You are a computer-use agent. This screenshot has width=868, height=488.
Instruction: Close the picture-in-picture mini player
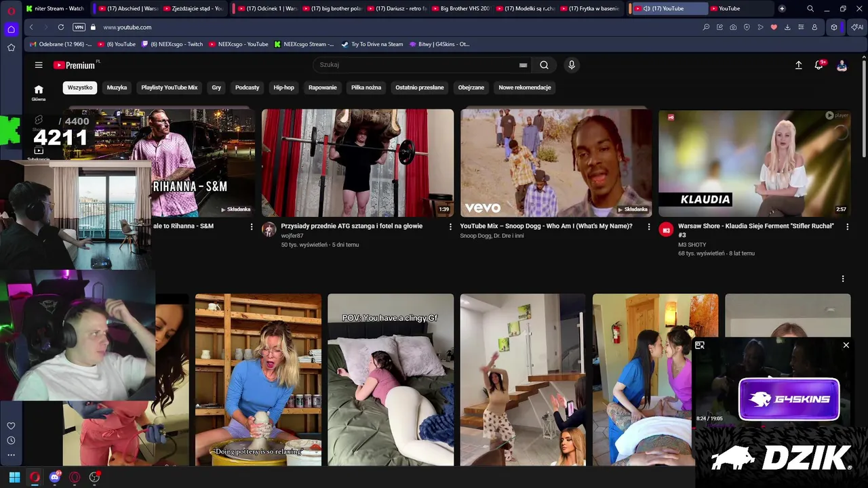[846, 346]
